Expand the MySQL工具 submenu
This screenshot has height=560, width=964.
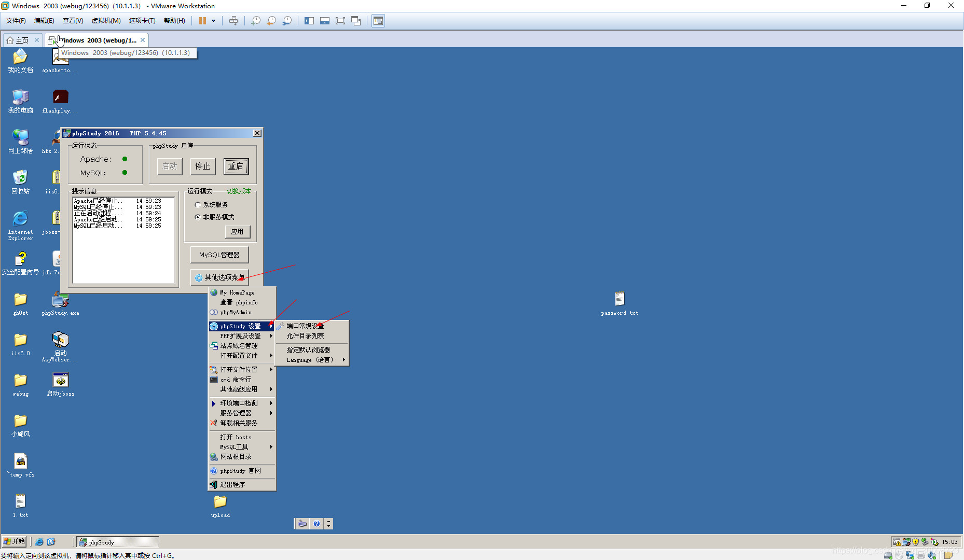[x=242, y=447]
